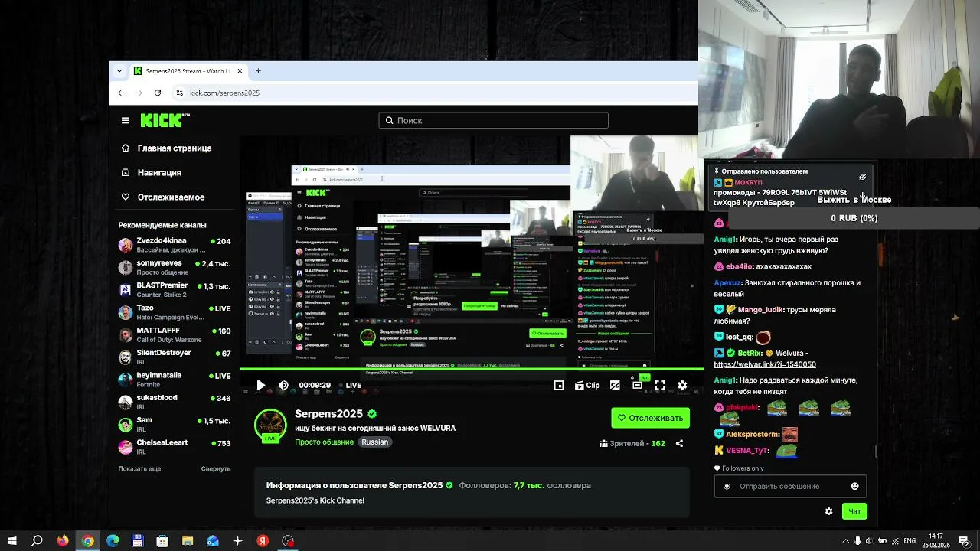980x551 pixels.
Task: Share the stream via share icon
Action: pos(679,443)
